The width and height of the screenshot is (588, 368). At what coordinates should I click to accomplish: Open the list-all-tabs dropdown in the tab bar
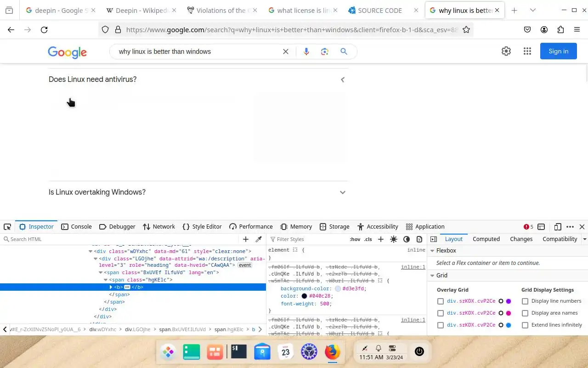point(533,10)
